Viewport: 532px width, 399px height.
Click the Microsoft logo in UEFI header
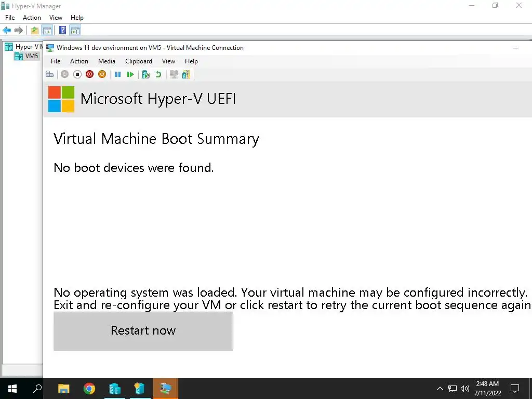click(61, 99)
